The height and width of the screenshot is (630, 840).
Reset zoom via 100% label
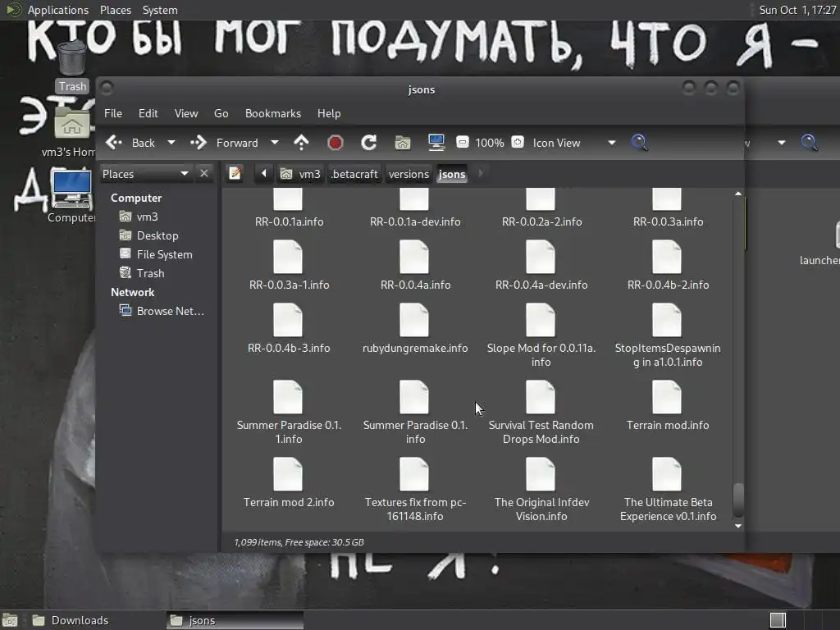(x=490, y=143)
